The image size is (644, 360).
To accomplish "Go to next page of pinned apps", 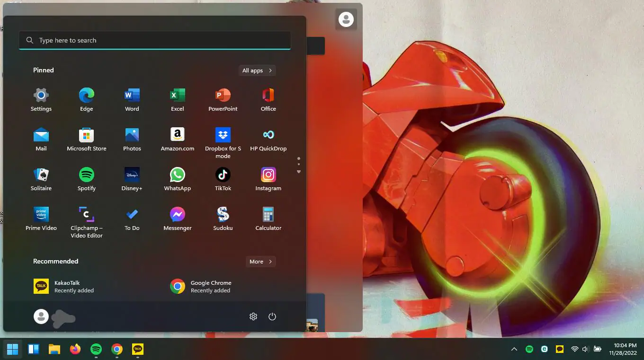I will (299, 172).
